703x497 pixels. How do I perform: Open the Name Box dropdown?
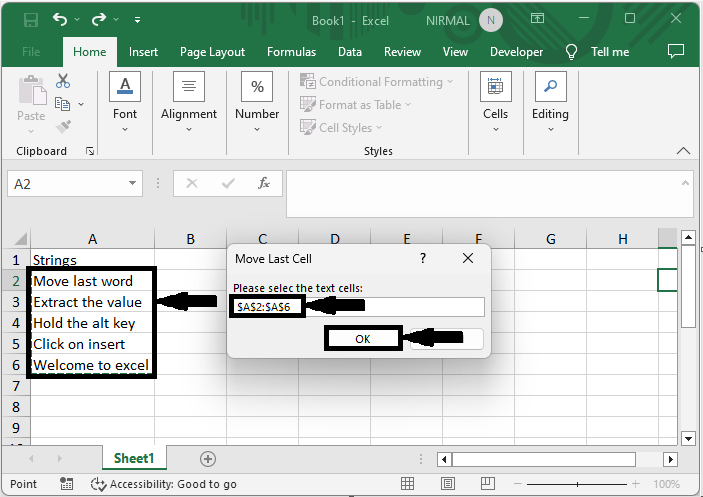[132, 183]
